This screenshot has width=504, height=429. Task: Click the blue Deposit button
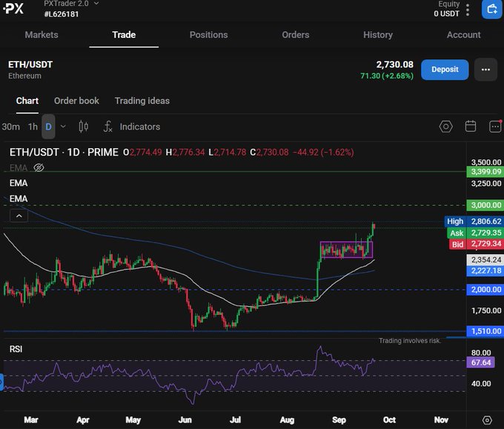[445, 70]
